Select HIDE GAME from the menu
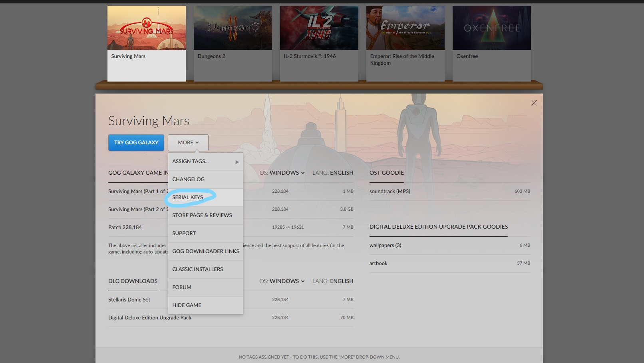The image size is (644, 363). pyautogui.click(x=205, y=305)
